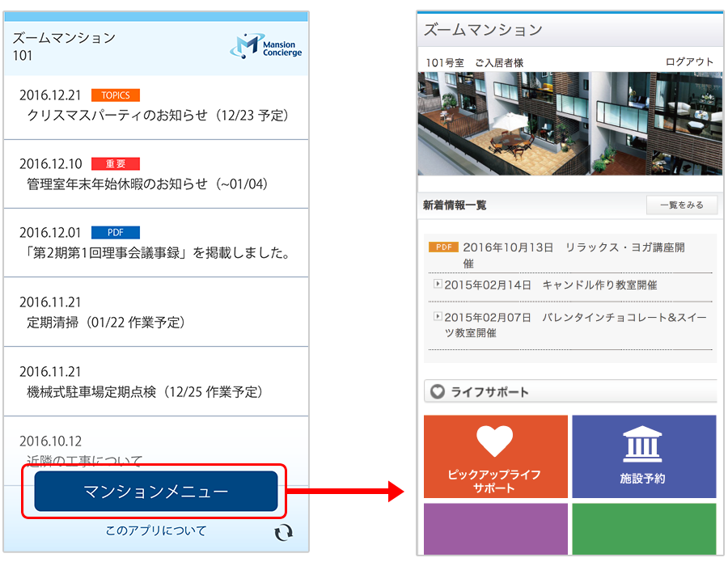Expand the 2015年02月14日 キャンドル作り教室 item arrow
This screenshot has height=566, width=728.
tap(438, 285)
